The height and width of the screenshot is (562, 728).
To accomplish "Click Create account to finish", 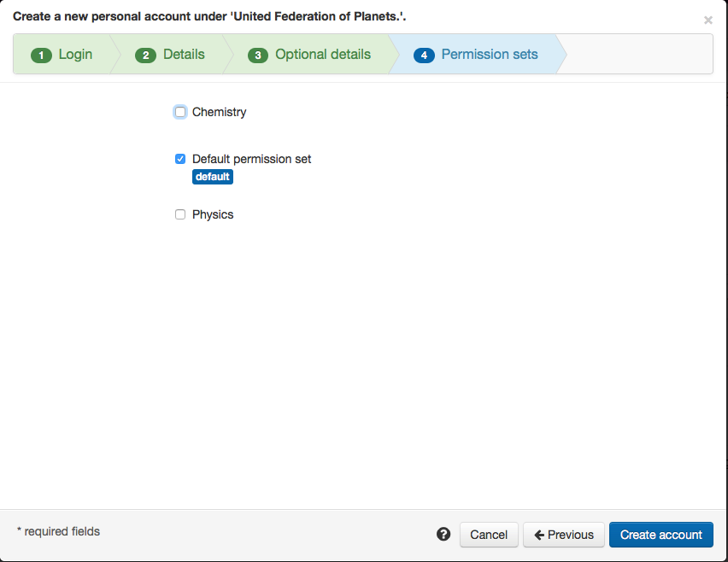I will point(661,535).
